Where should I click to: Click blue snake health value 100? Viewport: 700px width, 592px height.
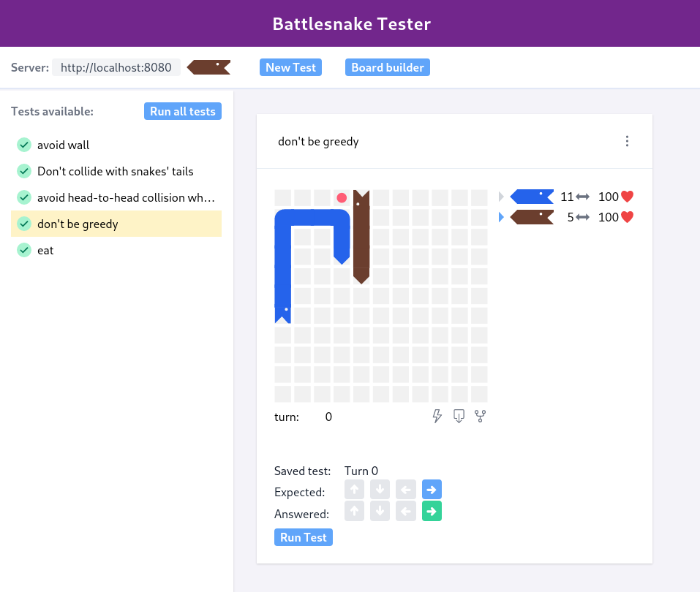[608, 197]
